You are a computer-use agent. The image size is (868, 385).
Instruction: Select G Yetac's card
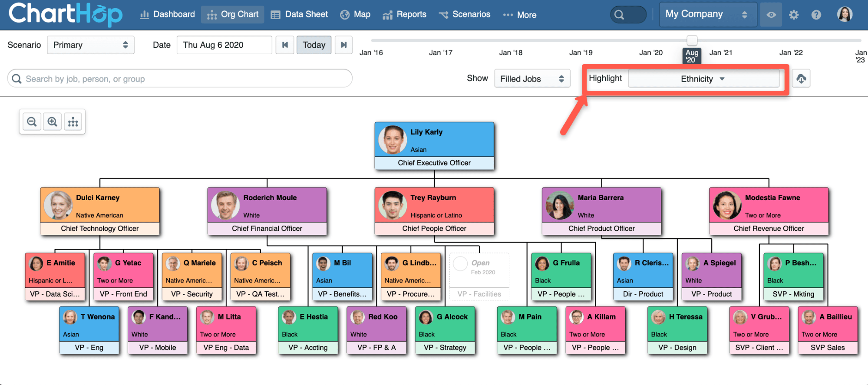(x=124, y=276)
